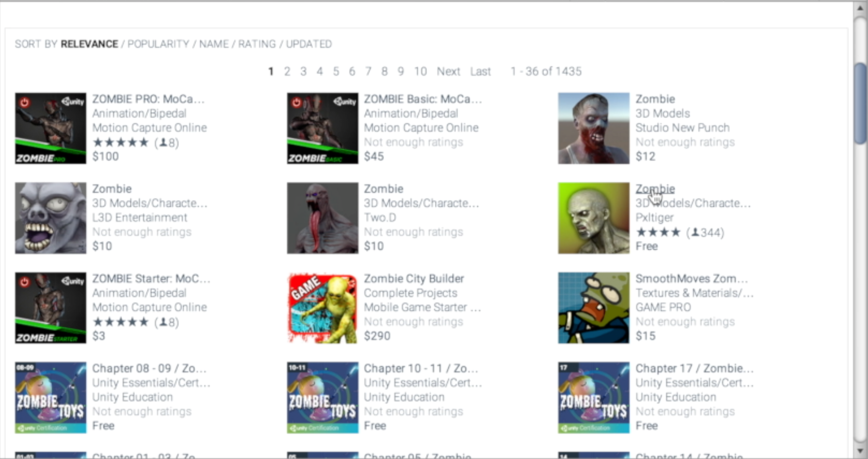Open the SmoothMoves Zombie thumbnail
This screenshot has width=868, height=459.
pos(594,308)
